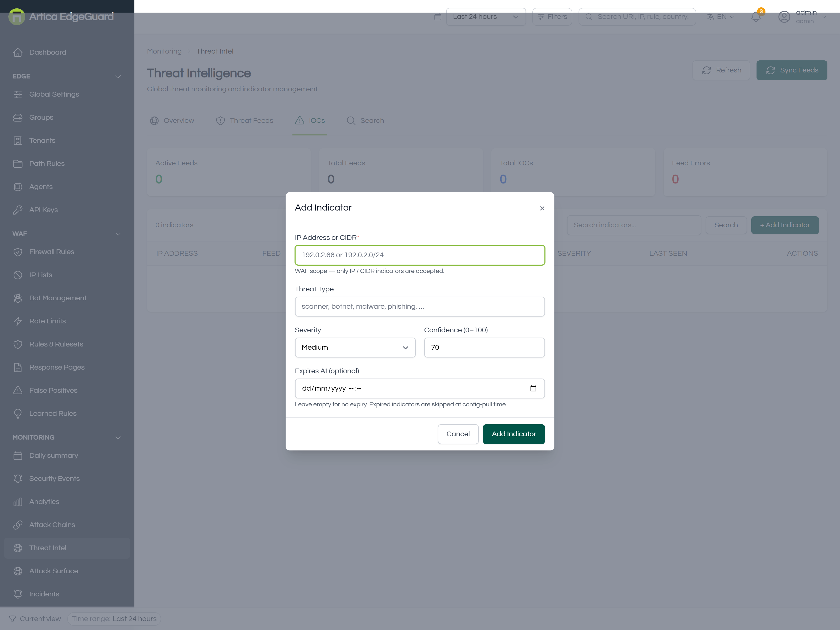Click the Refresh button

[x=721, y=70]
